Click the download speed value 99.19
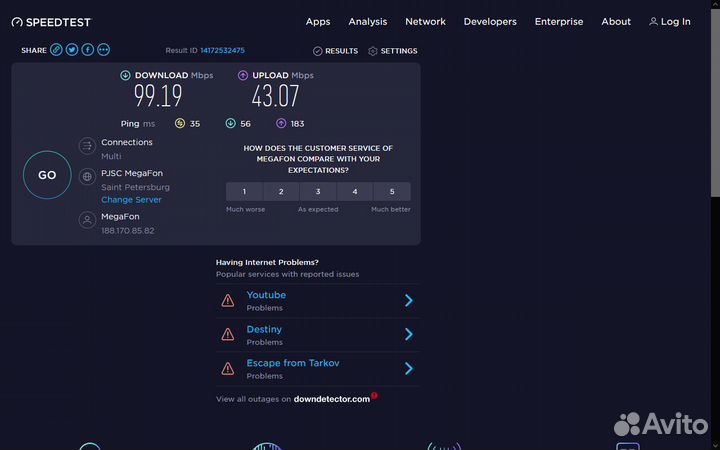This screenshot has height=450, width=720. pyautogui.click(x=158, y=96)
